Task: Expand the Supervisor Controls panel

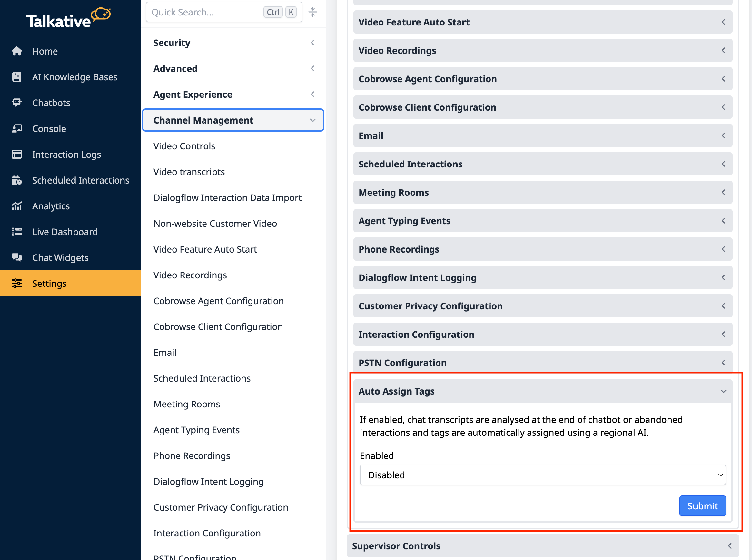Action: pyautogui.click(x=542, y=546)
